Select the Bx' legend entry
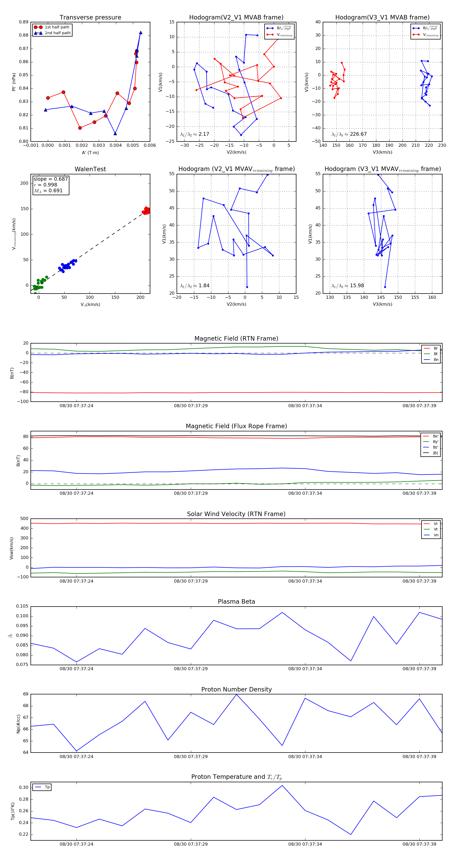The height and width of the screenshot is (868, 473). point(431,436)
